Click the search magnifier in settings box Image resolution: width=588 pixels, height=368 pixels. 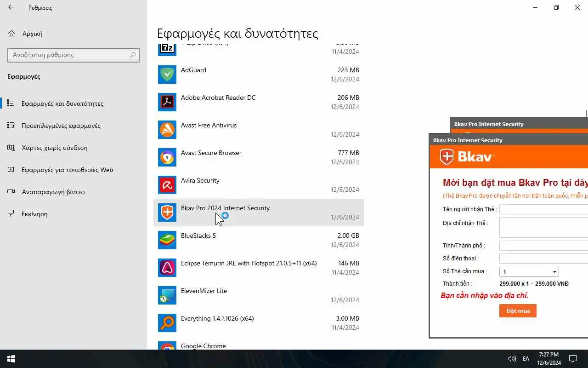pyautogui.click(x=133, y=55)
